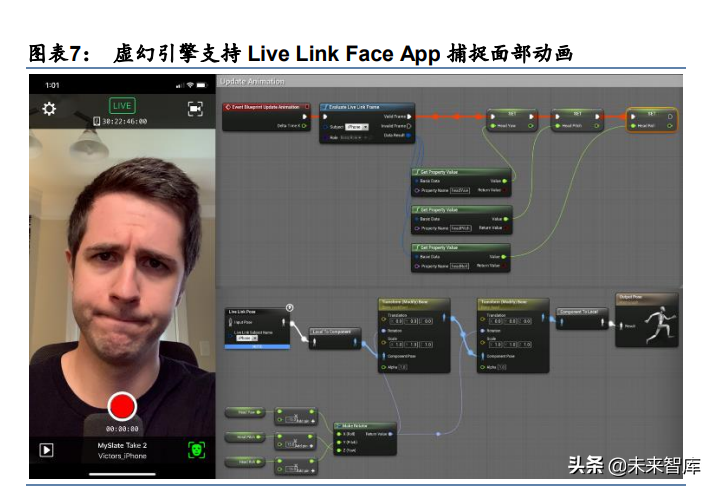Tap the timecode readout under LIVE
Viewport: 715px width, 490px height.
pos(120,121)
